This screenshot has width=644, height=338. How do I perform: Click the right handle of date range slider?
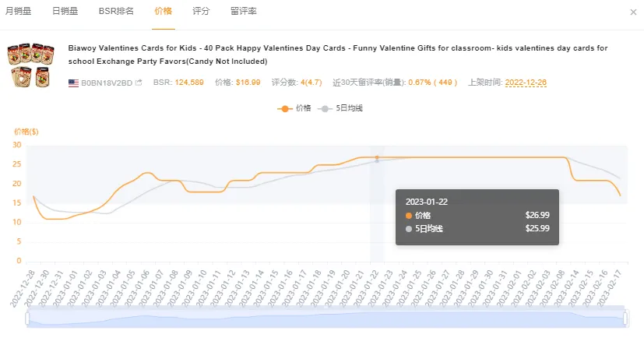tap(625, 319)
